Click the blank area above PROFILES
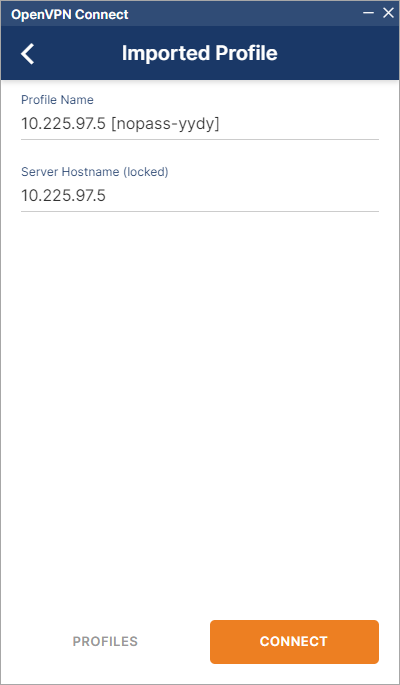The height and width of the screenshot is (685, 400). pos(105,590)
